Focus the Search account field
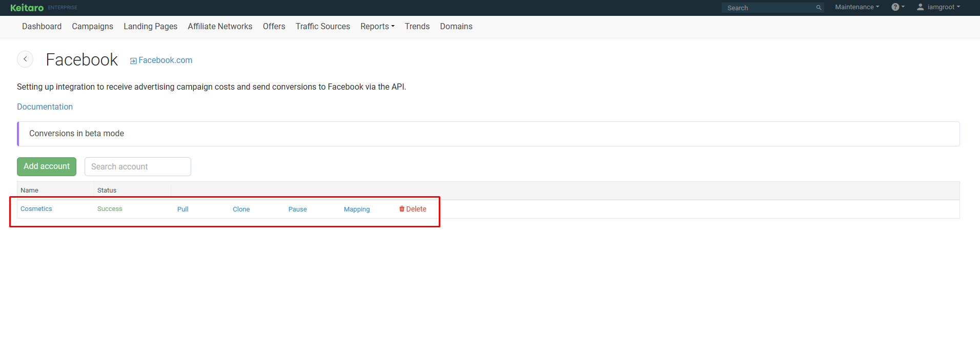The image size is (980, 339). [138, 166]
